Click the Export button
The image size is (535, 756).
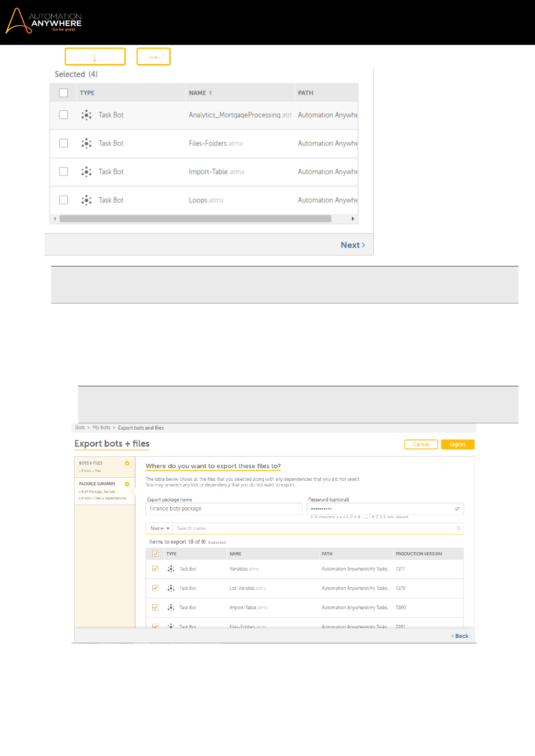click(458, 444)
